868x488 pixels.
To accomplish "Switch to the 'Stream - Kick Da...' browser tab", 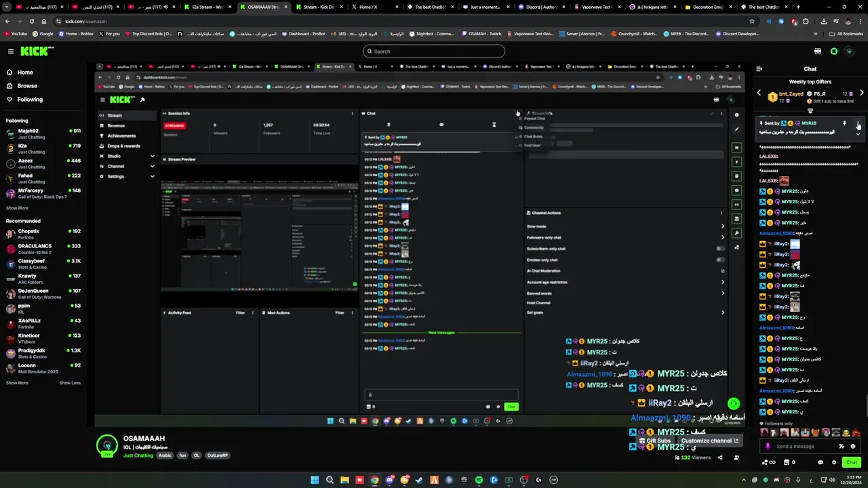I will pyautogui.click(x=319, y=7).
